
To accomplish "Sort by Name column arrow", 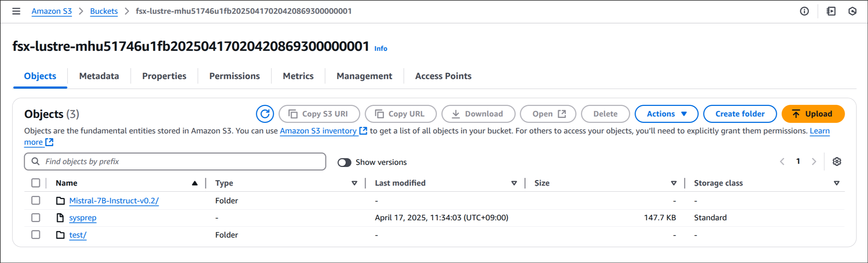I will point(195,183).
